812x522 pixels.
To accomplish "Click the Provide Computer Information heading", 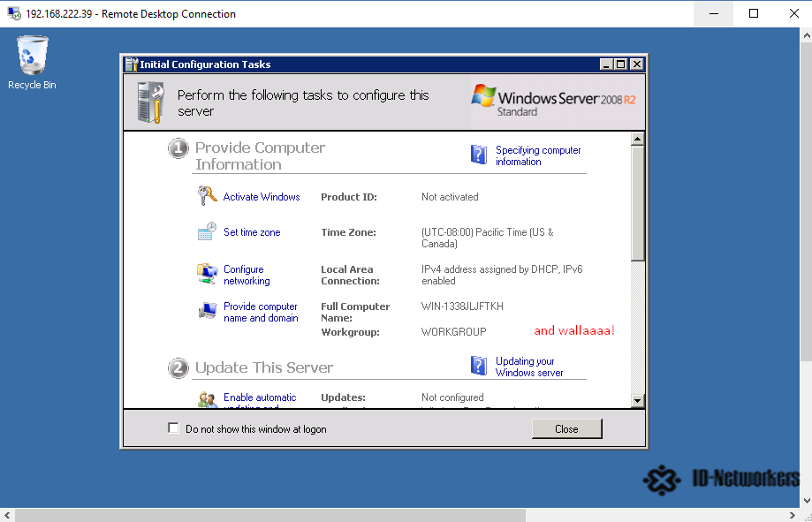I will point(260,155).
